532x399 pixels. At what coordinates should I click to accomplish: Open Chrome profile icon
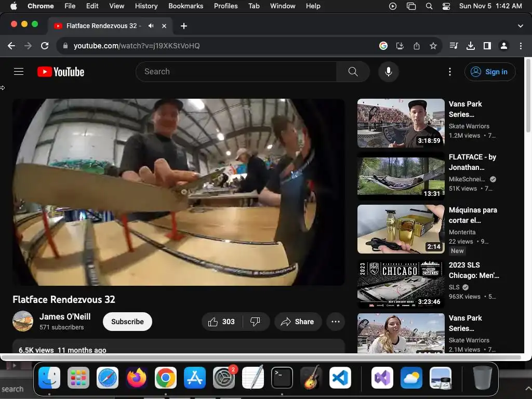pos(504,46)
